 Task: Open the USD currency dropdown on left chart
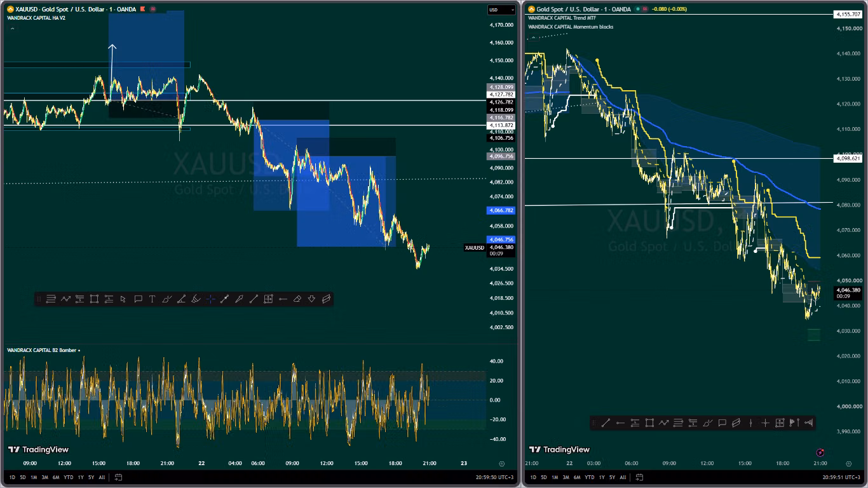(x=501, y=10)
